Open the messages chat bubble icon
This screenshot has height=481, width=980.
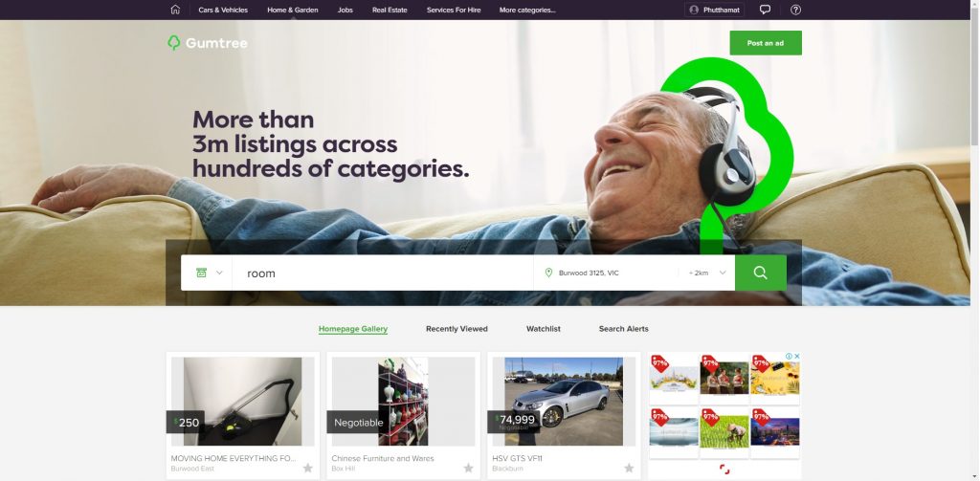pyautogui.click(x=765, y=10)
